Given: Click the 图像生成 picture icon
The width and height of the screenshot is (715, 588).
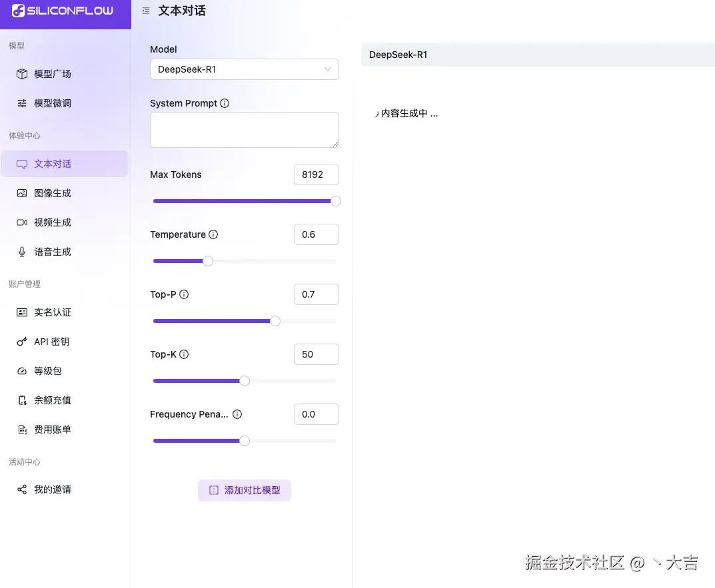Looking at the screenshot, I should [22, 193].
